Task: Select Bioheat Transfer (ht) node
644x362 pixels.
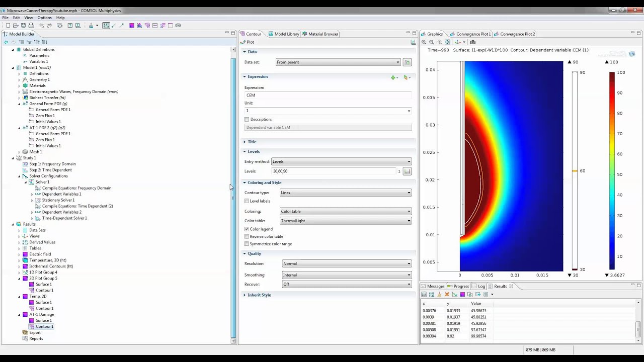Action: (x=47, y=98)
